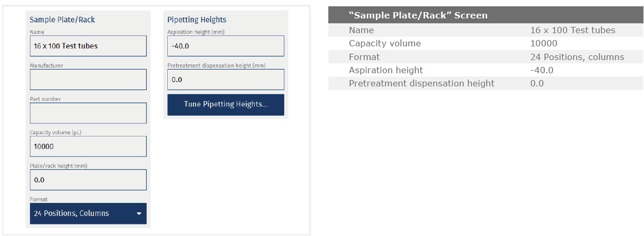The width and height of the screenshot is (644, 236).
Task: Click the Sample Plate/Rack panel heading
Action: click(62, 20)
